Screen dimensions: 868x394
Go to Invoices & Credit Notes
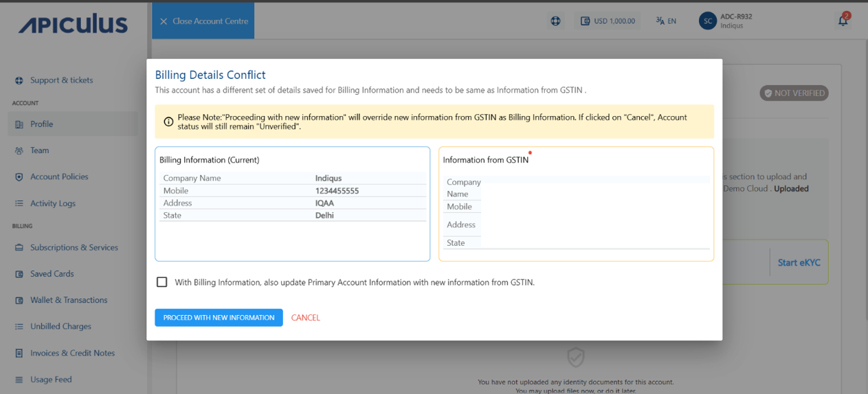pyautogui.click(x=72, y=353)
